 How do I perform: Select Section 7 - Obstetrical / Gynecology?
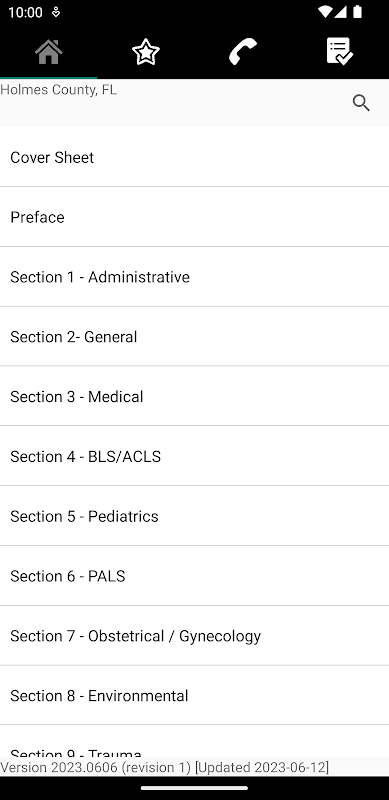click(194, 636)
